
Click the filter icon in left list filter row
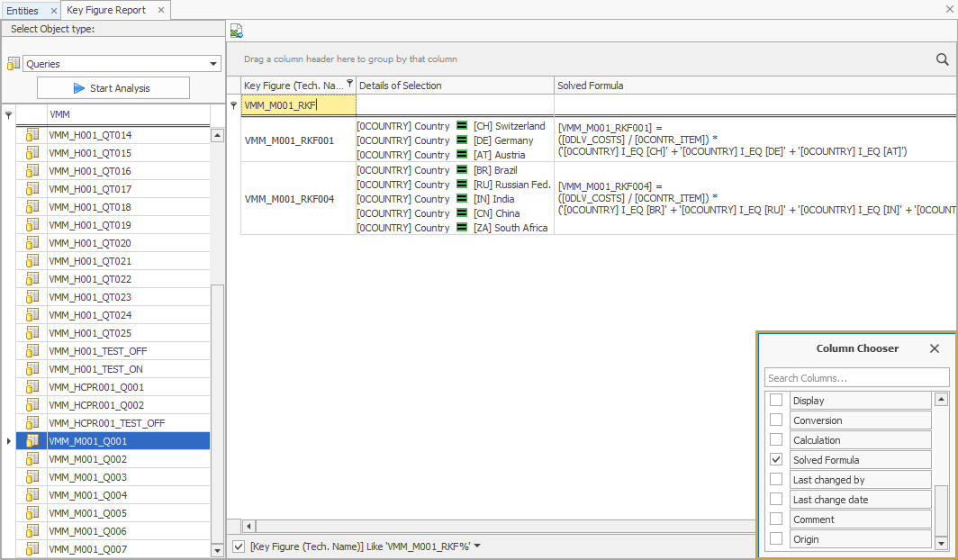point(9,115)
